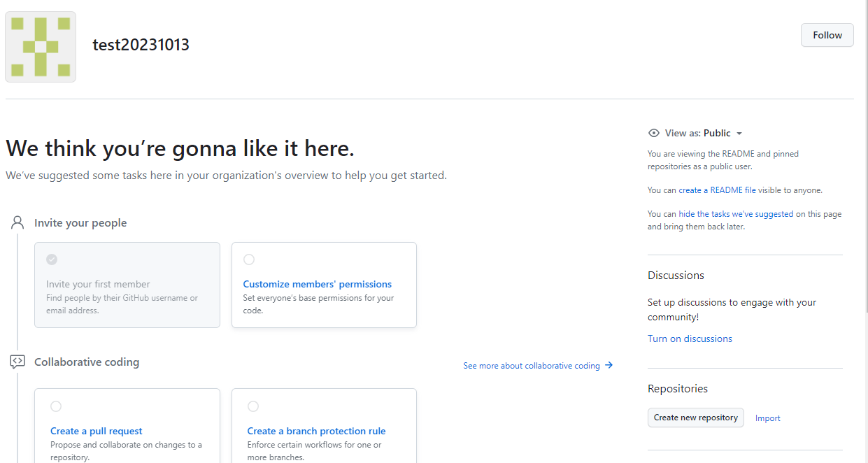Viewport: 868px width, 463px height.
Task: Click the test20231013 organization name
Action: [x=141, y=45]
